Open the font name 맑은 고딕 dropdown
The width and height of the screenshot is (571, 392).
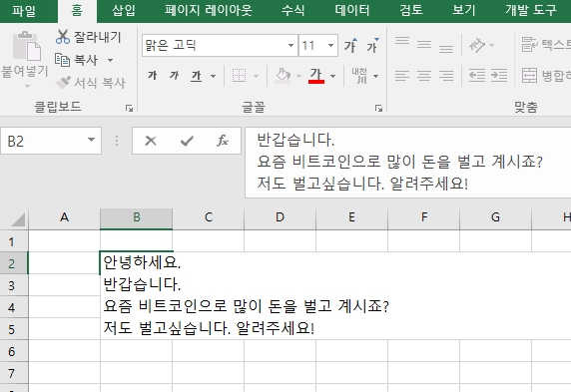290,46
